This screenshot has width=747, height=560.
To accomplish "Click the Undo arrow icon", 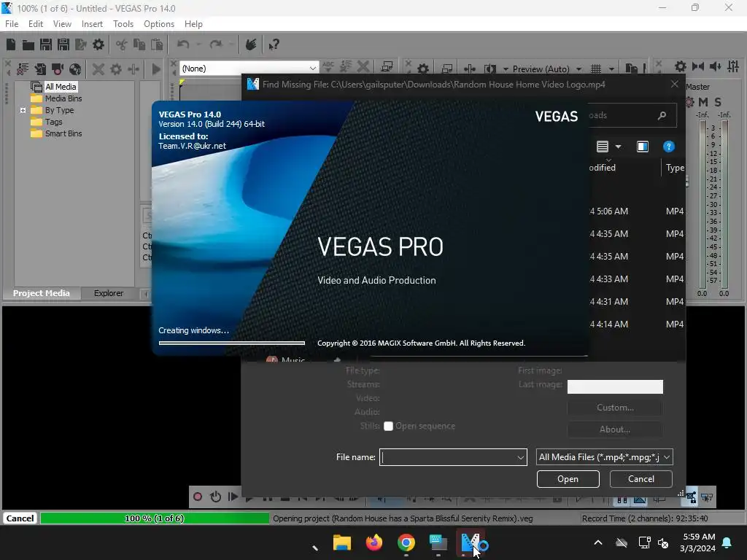I will point(183,44).
